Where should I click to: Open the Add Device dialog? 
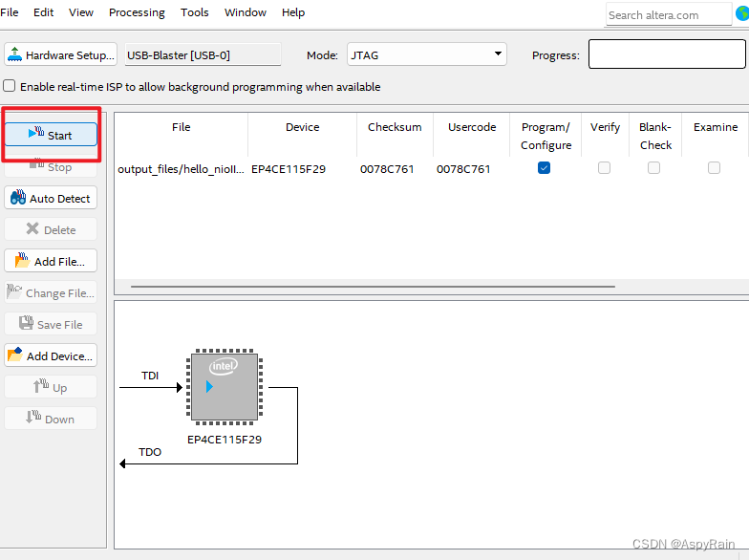point(51,355)
